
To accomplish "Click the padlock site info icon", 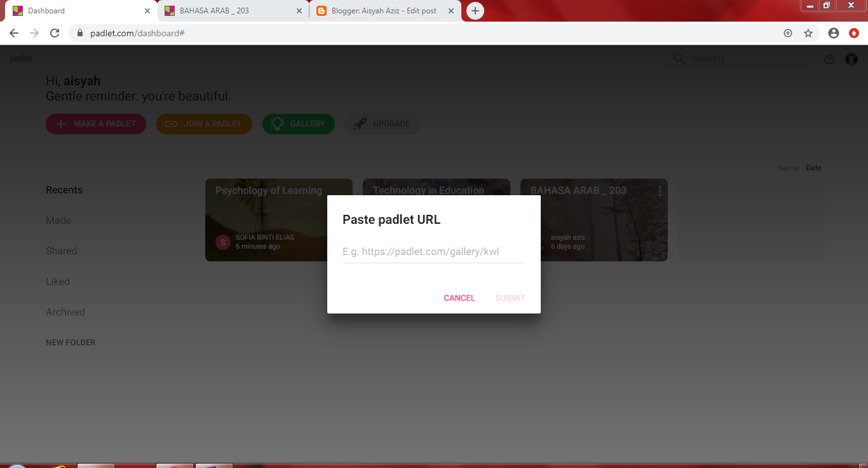I will point(80,33).
